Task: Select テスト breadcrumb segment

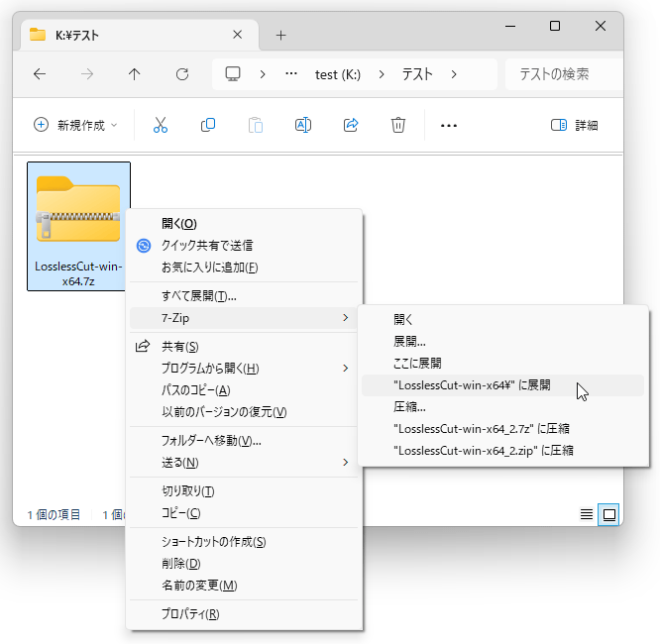Action: (x=417, y=74)
